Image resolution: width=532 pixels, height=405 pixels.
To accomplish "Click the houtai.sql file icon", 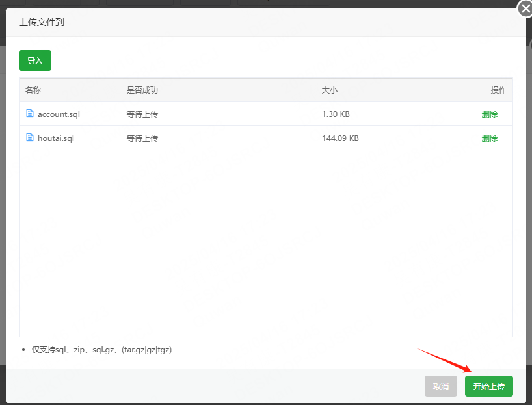I will tap(30, 138).
